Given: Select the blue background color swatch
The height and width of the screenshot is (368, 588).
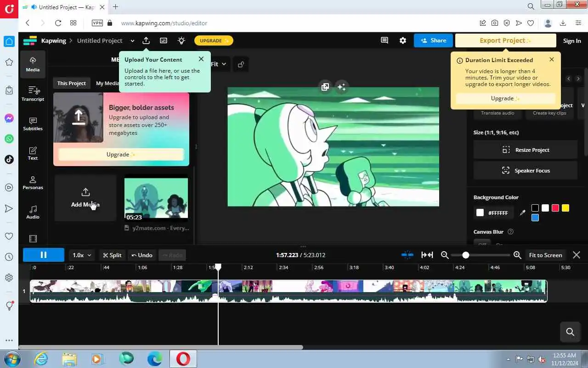Looking at the screenshot, I should pyautogui.click(x=535, y=218).
